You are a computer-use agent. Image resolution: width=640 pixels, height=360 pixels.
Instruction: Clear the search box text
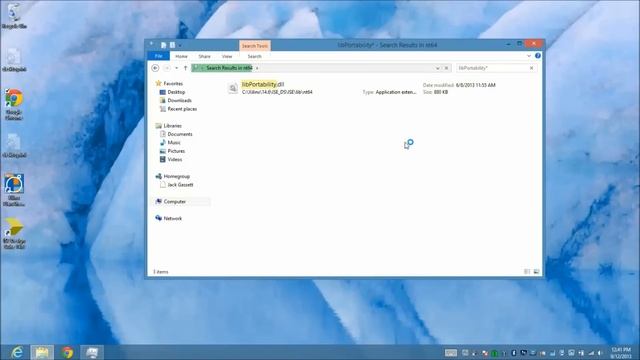point(531,68)
